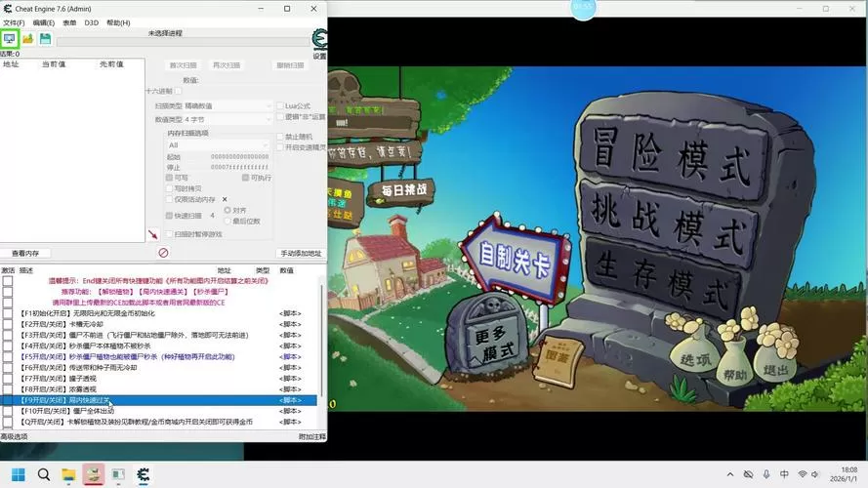The height and width of the screenshot is (488, 868).
Task: Click the save floppy disk icon
Action: (x=45, y=39)
